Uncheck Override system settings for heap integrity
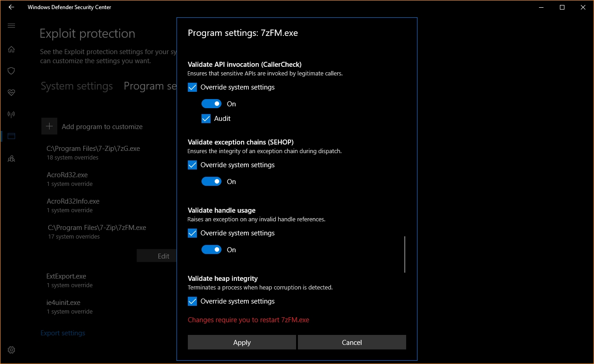 [x=192, y=301]
